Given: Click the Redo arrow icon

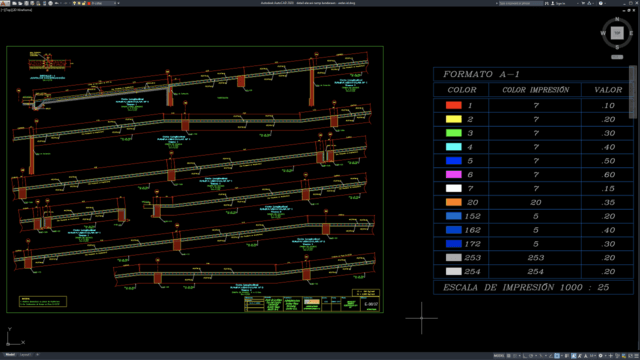Looking at the screenshot, I should (65, 3).
